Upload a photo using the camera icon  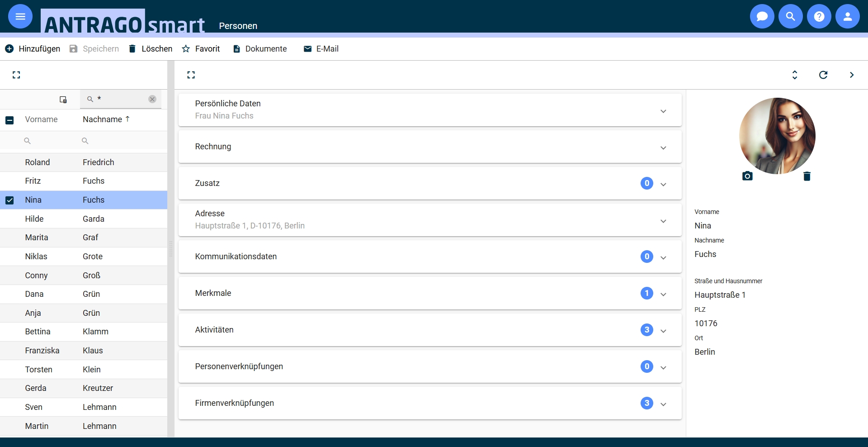(x=747, y=176)
